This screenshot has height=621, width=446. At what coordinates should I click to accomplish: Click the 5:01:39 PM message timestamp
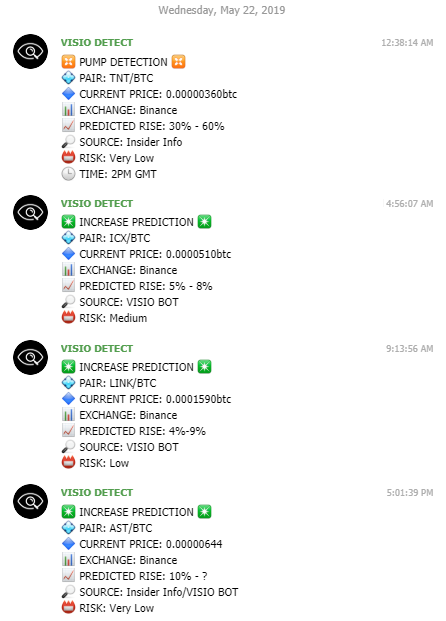410,493
